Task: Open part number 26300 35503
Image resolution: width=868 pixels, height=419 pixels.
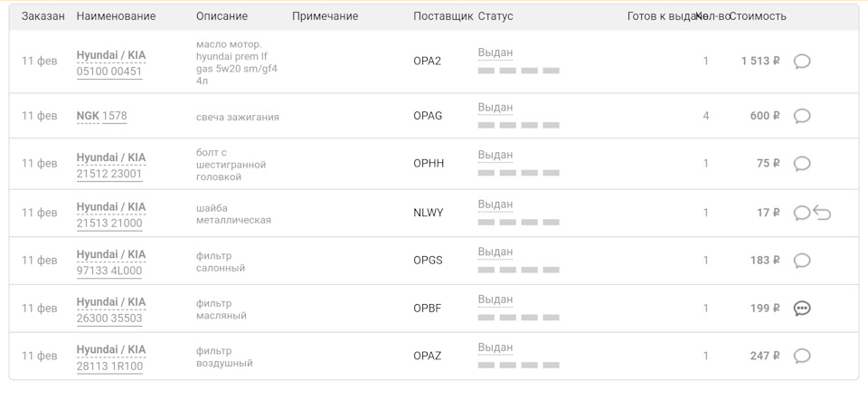Action: (109, 319)
